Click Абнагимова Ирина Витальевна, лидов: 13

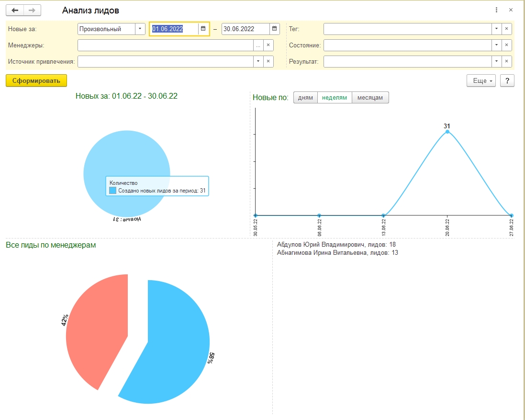337,252
